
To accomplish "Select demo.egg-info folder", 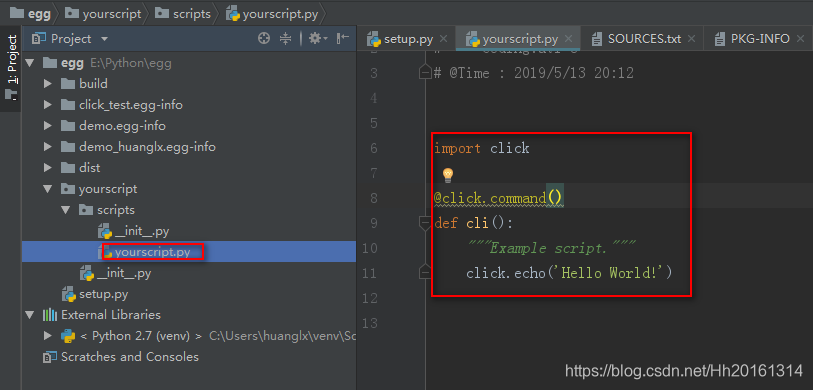I will tap(122, 126).
